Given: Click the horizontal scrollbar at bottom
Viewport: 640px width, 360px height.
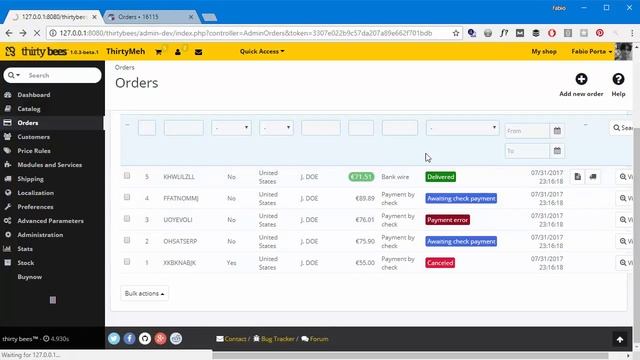Looking at the screenshot, I should (x=410, y=356).
